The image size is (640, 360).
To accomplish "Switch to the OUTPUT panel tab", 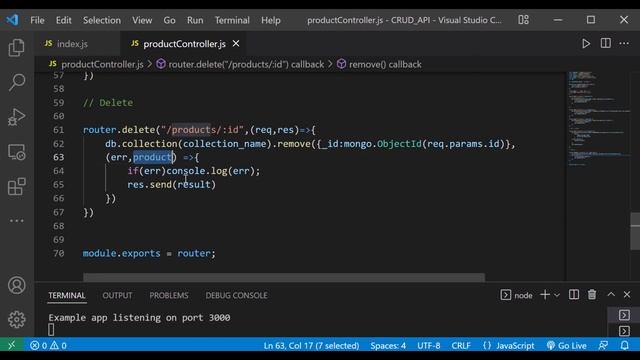I will (117, 295).
